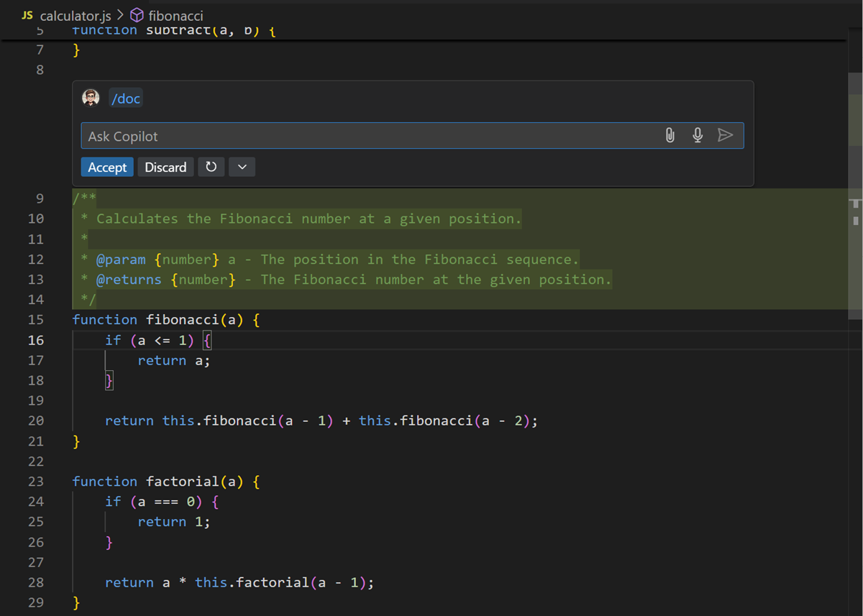Click the sticky 'function subtract(a, b) {' header
Viewport: 863px width, 616px height.
pos(175,31)
